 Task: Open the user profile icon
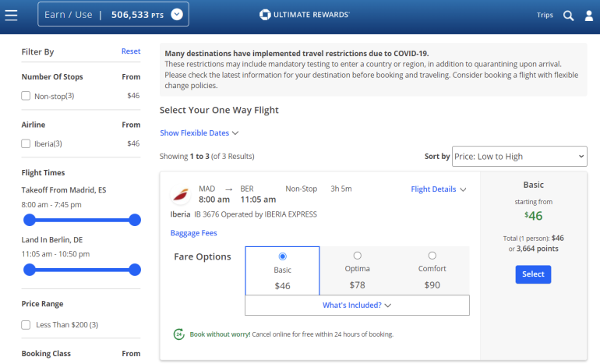tap(589, 15)
